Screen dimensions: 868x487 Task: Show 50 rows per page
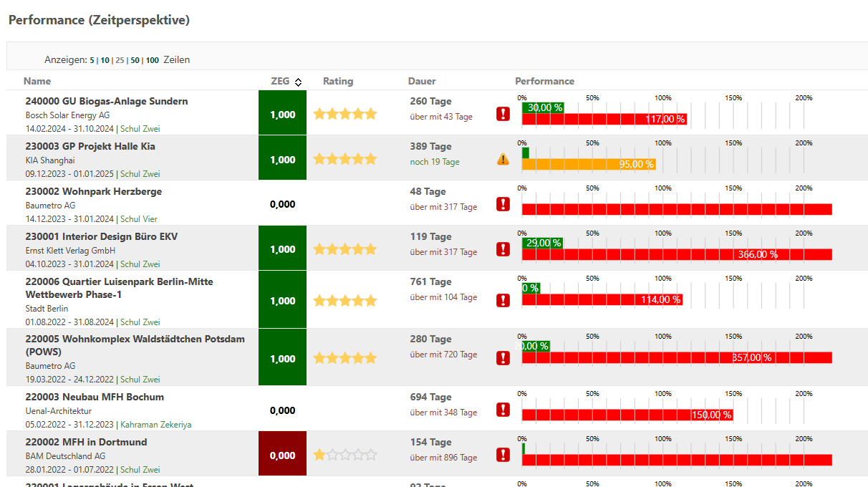point(135,60)
